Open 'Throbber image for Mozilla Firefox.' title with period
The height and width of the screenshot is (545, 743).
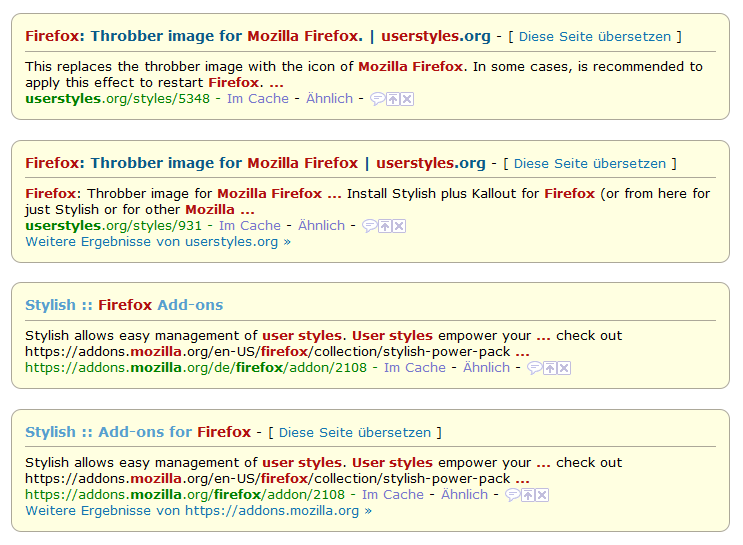258,36
